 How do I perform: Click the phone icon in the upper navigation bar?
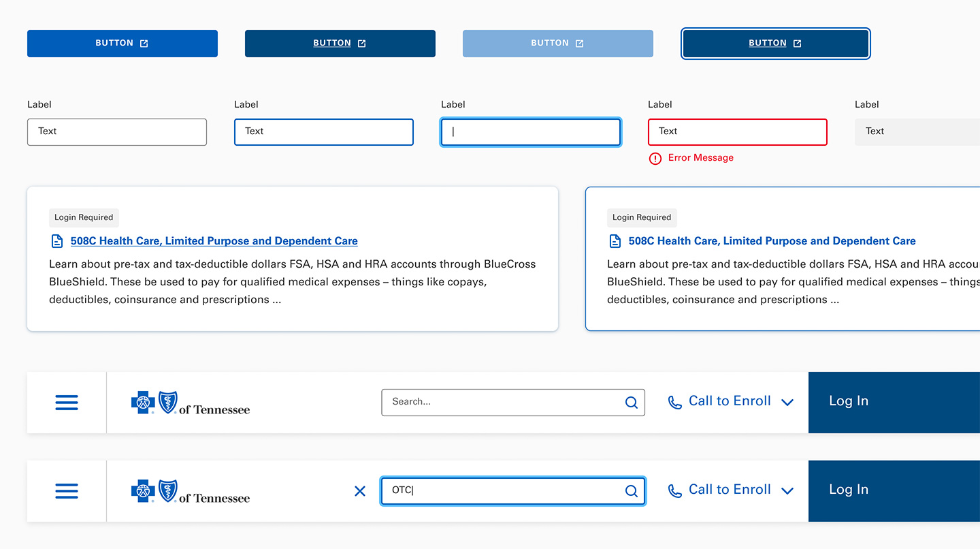[674, 403]
